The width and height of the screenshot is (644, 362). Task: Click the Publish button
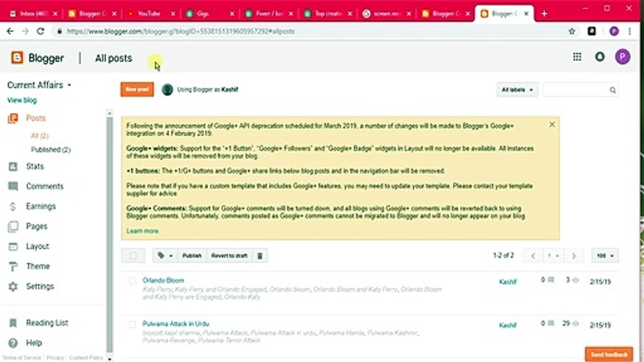(x=192, y=256)
